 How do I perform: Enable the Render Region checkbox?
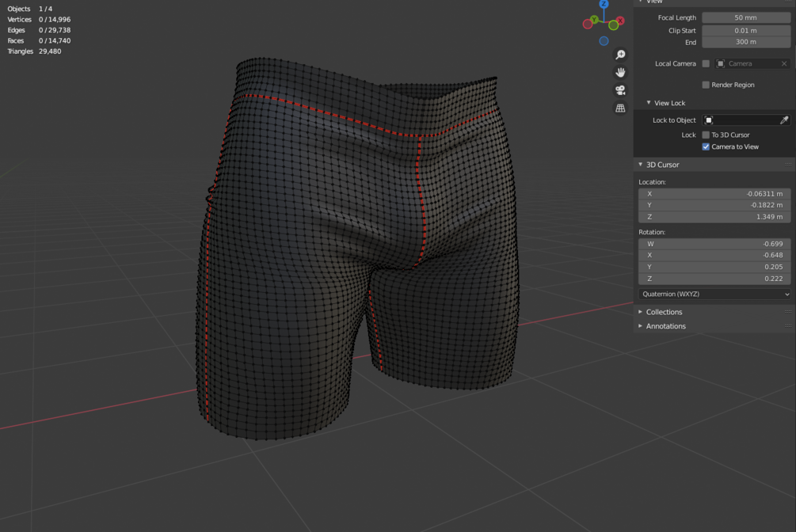point(706,85)
